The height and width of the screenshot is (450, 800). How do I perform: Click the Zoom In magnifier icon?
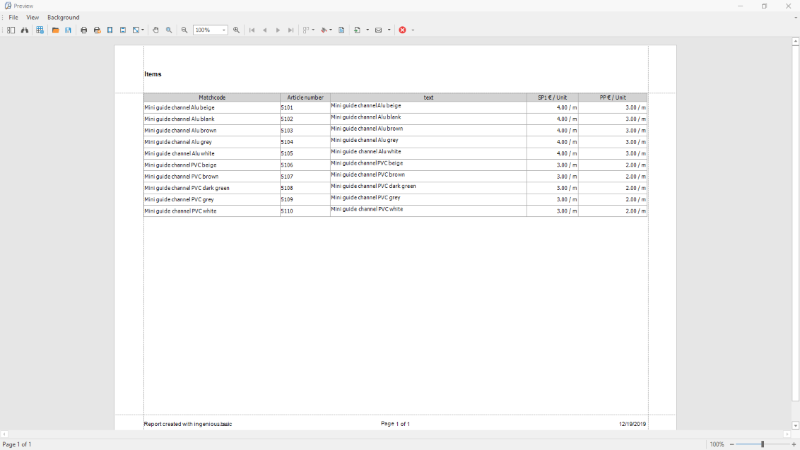pyautogui.click(x=236, y=30)
